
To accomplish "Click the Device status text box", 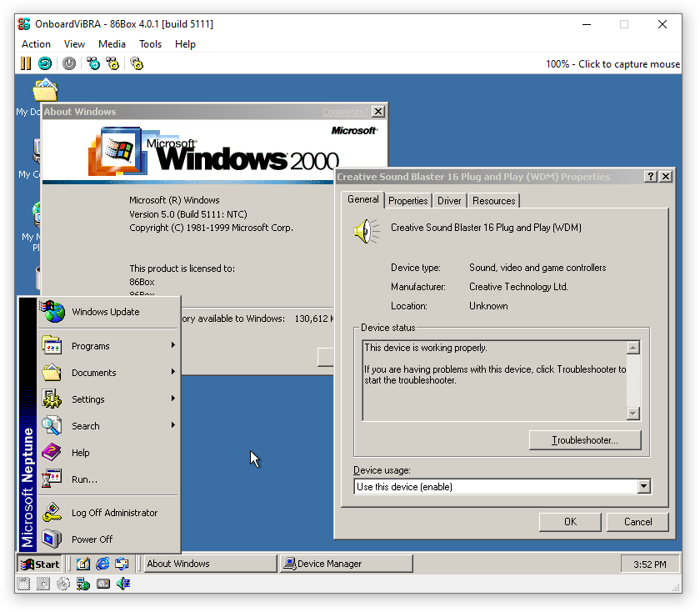I will (495, 380).
